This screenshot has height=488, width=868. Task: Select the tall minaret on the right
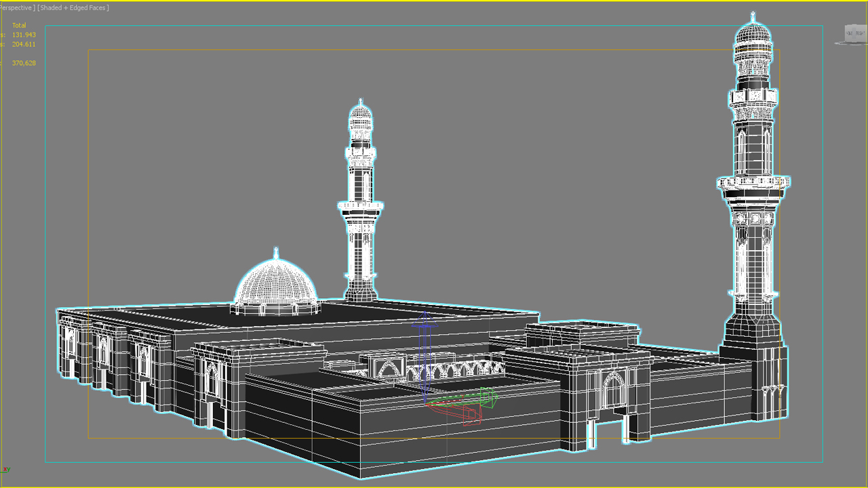click(753, 169)
